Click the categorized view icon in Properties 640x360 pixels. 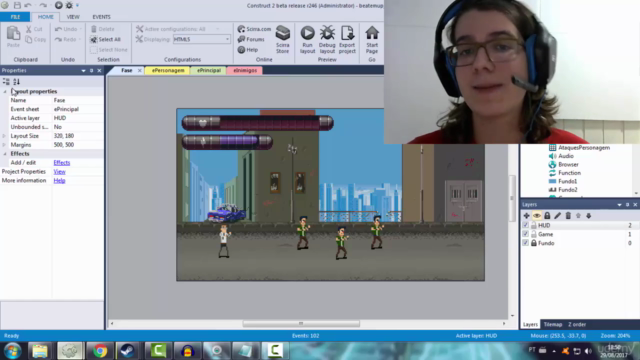(6, 82)
